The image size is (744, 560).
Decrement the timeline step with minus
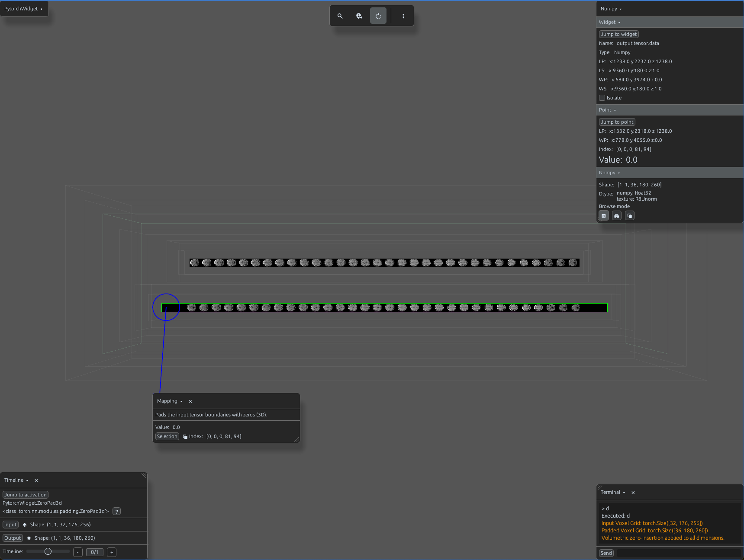(78, 552)
